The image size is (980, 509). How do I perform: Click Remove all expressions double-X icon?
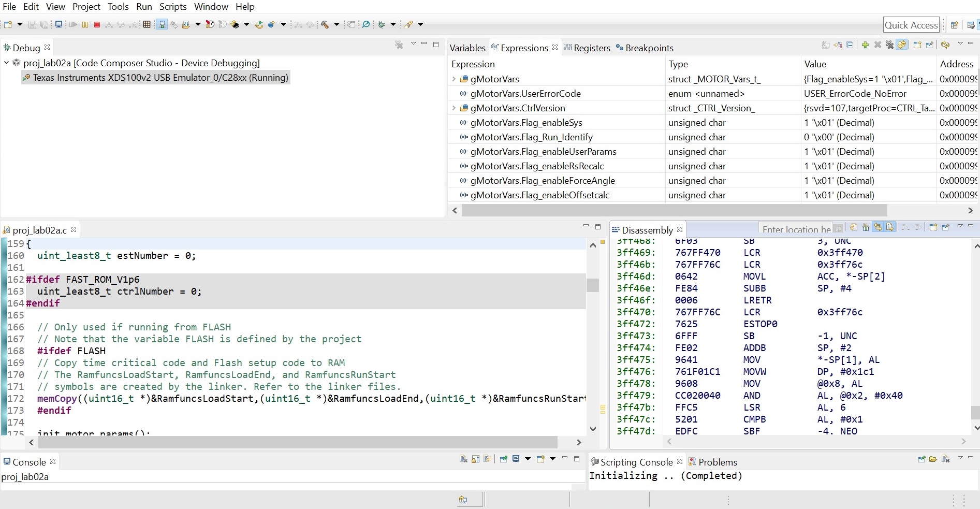889,45
